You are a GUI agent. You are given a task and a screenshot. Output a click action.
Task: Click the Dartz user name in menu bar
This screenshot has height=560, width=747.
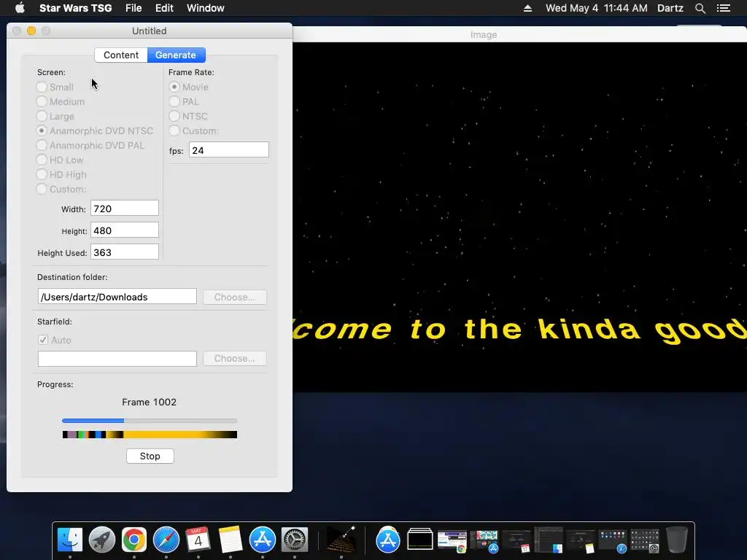click(670, 8)
